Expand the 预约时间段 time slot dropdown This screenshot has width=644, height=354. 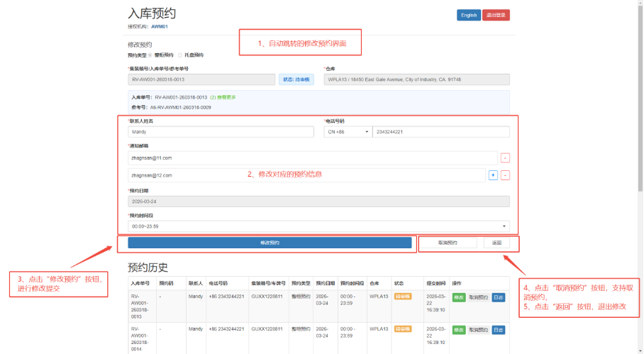[x=318, y=226]
